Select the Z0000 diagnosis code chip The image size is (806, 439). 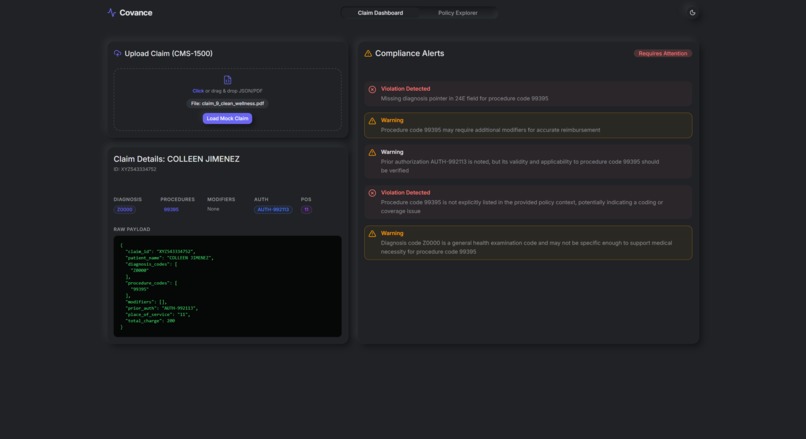point(124,210)
